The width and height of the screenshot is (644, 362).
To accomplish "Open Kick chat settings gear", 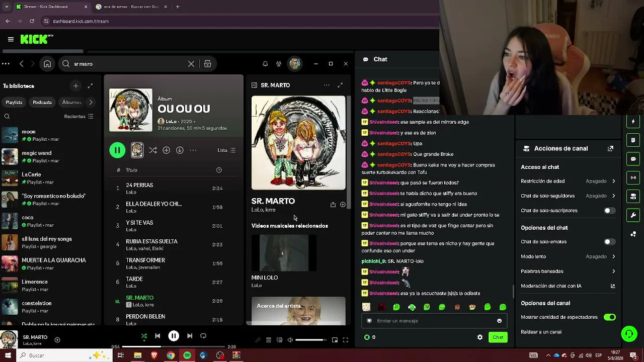I will [x=480, y=337].
